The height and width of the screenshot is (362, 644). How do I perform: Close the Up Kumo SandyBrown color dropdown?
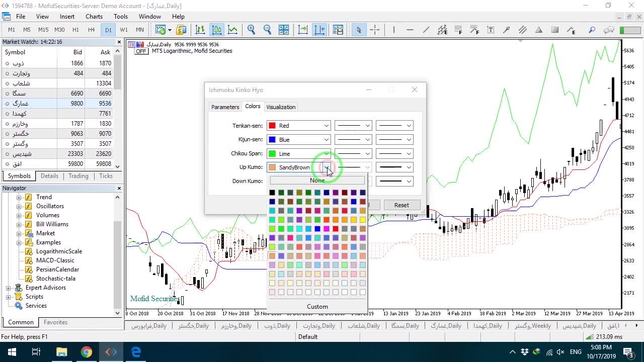point(299,167)
